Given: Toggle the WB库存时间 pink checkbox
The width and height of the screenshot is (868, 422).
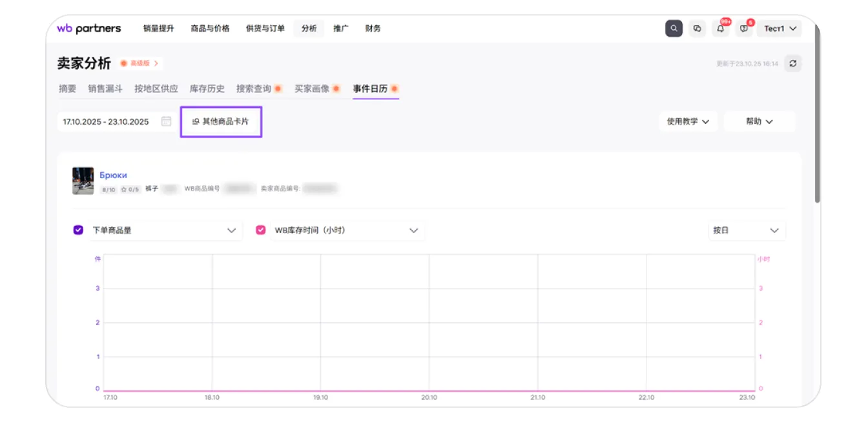Looking at the screenshot, I should (x=261, y=230).
